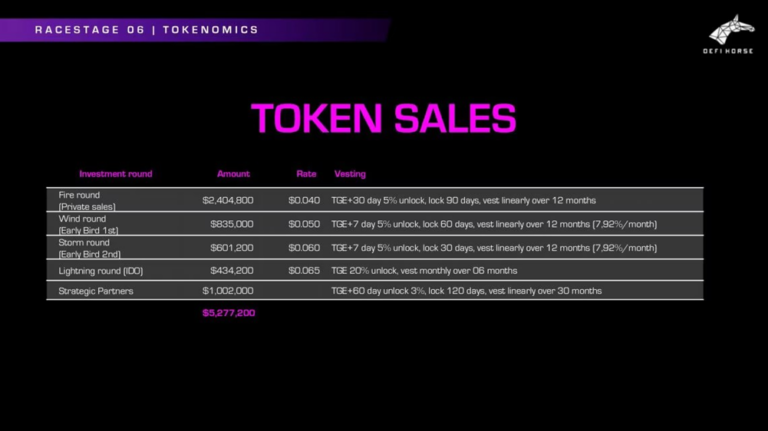Click the Amount column header
Image resolution: width=768 pixels, height=431 pixels.
233,174
